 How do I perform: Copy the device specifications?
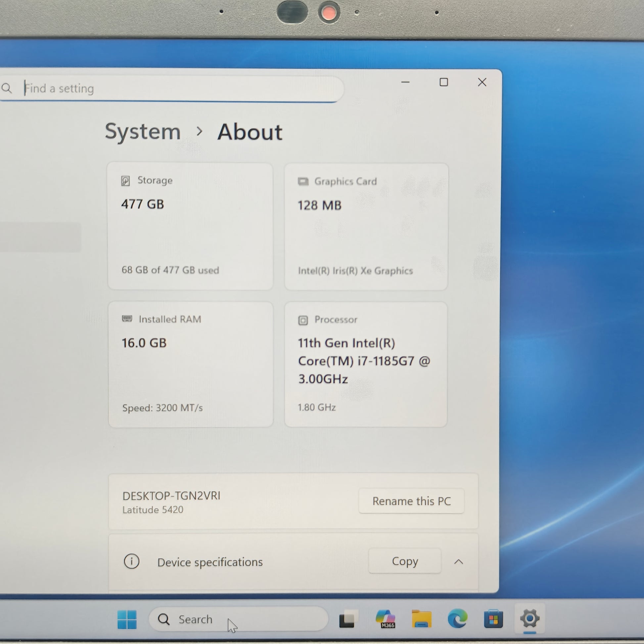tap(405, 561)
